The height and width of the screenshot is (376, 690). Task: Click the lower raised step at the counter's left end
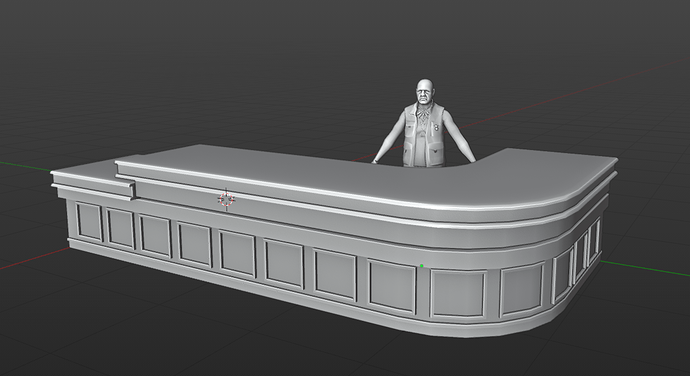point(84,176)
